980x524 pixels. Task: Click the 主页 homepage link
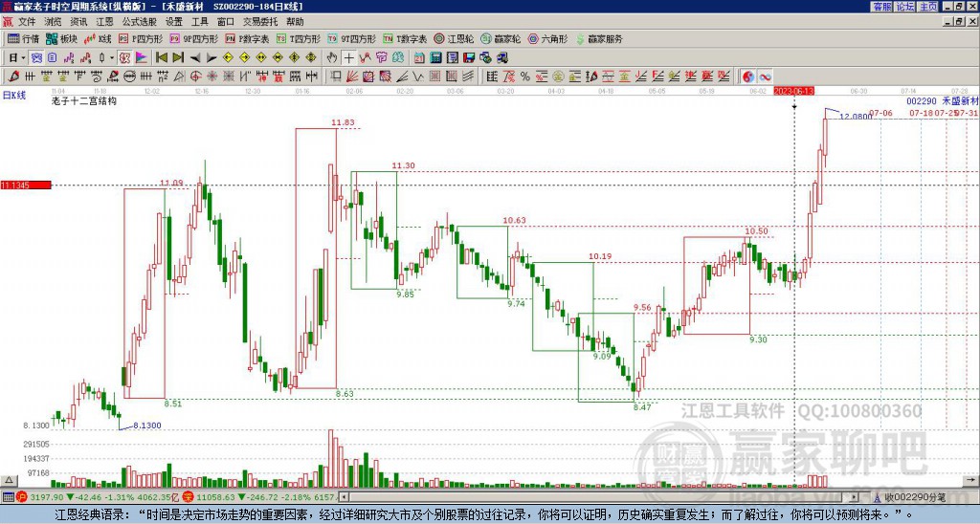click(928, 7)
